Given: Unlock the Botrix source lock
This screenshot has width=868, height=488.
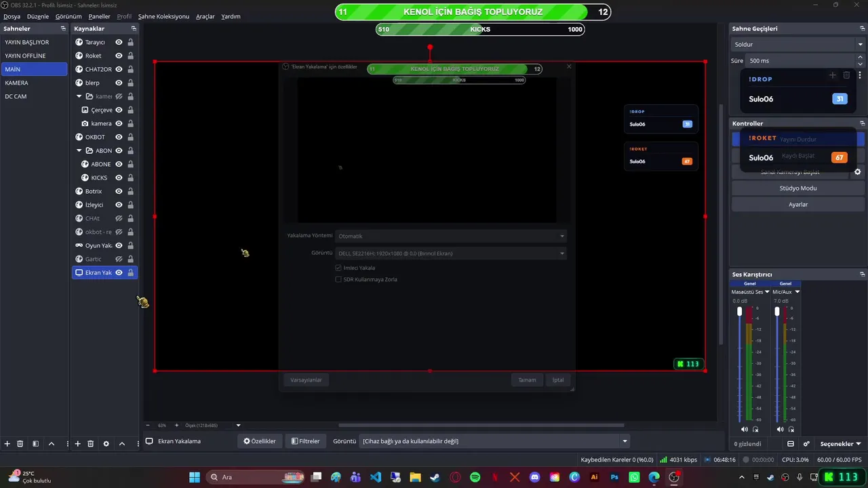Looking at the screenshot, I should coord(130,191).
